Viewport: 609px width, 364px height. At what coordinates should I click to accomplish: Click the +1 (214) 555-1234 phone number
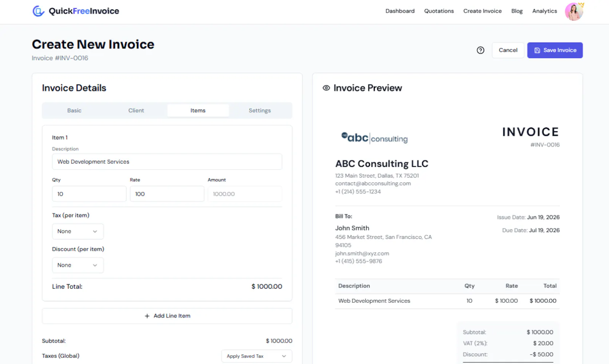[x=358, y=191]
